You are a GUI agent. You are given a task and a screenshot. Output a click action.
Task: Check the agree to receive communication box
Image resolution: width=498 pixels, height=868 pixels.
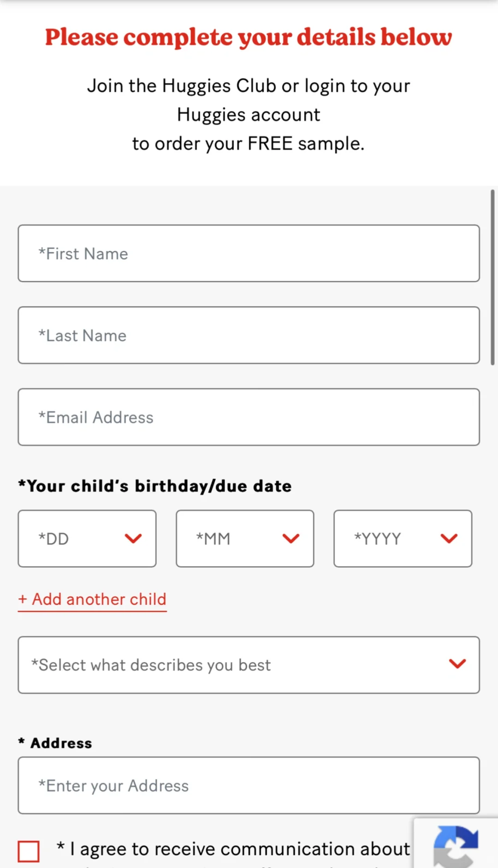tap(29, 851)
